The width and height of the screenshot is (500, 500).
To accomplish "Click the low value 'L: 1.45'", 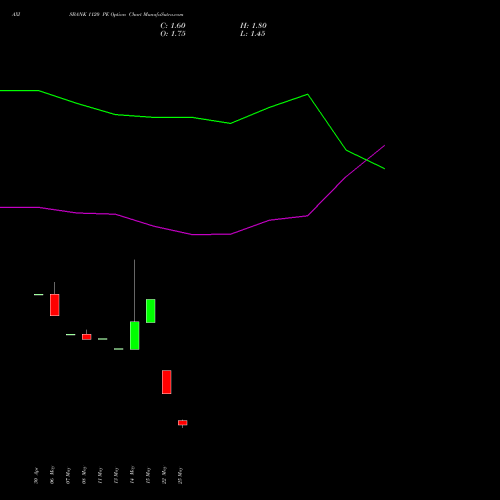I will (x=253, y=34).
